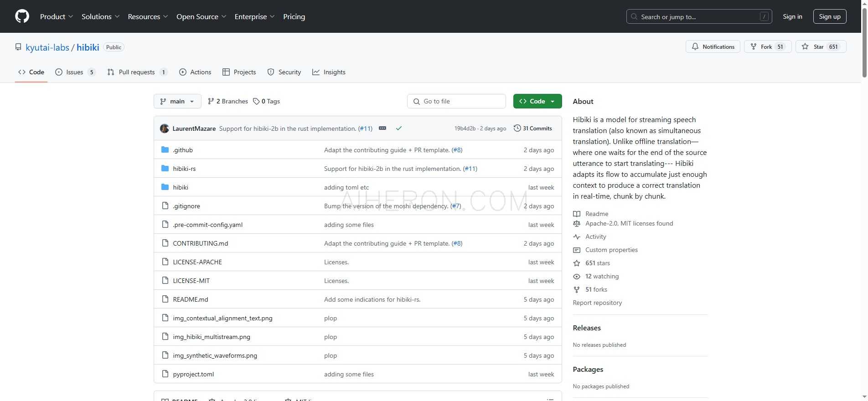The image size is (868, 401).
Task: Open img_synthetic_waveforms.png file
Action: pos(215,355)
